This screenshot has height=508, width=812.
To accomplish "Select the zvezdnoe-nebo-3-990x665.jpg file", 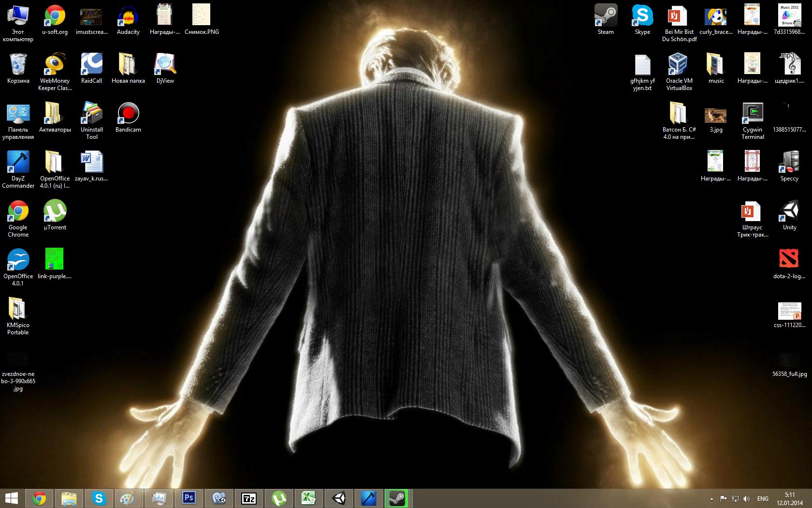I will click(18, 372).
